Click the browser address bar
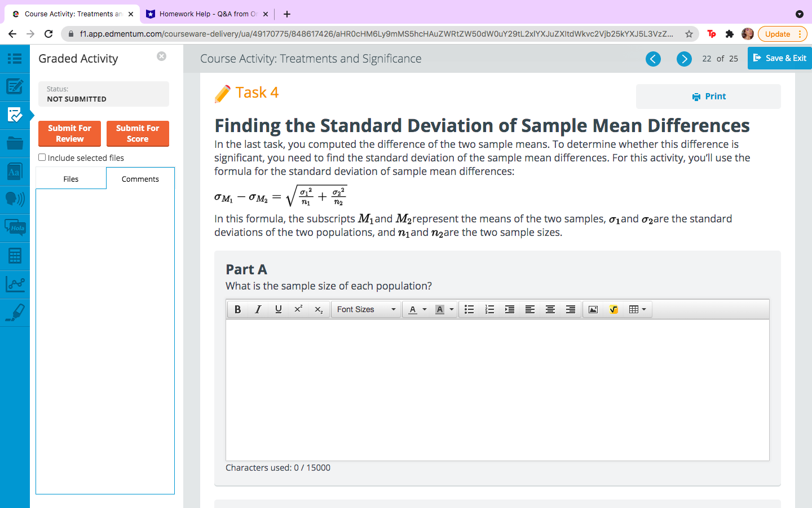The height and width of the screenshot is (508, 812). (376, 34)
